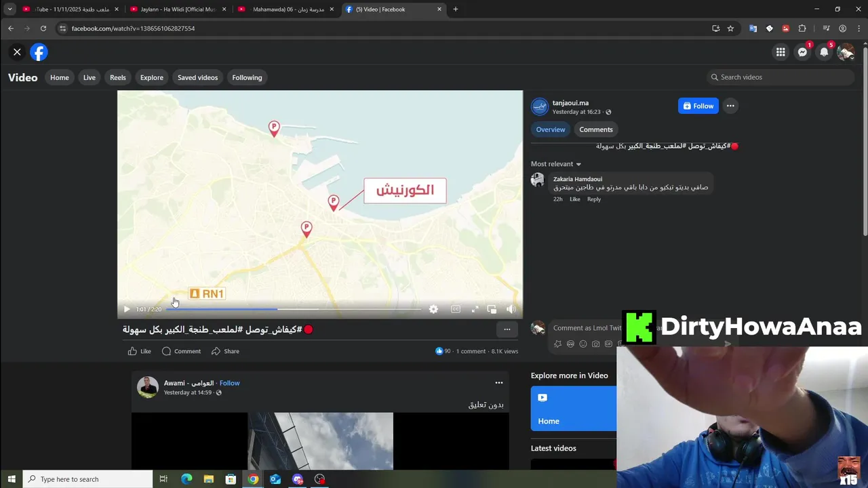Screen dimensions: 868x488
Task: Share the video
Action: pyautogui.click(x=225, y=351)
